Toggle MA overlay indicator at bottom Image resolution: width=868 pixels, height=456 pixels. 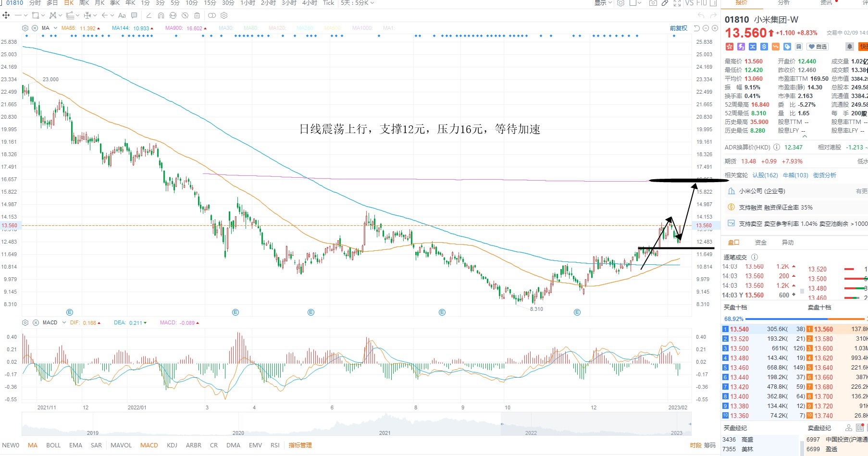[33, 445]
